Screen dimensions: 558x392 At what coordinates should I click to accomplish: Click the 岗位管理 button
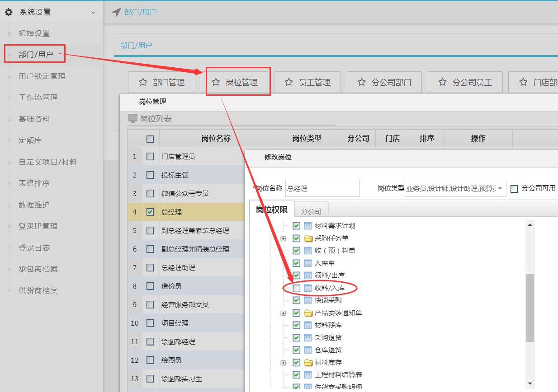pyautogui.click(x=238, y=82)
